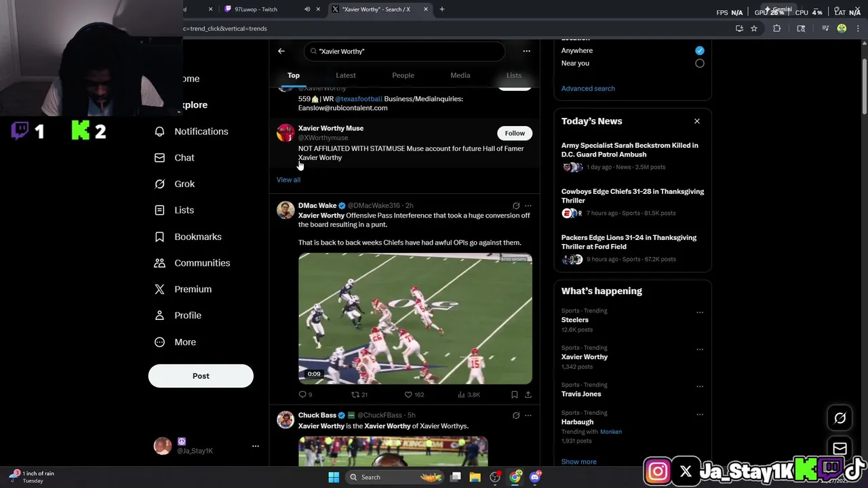Click Grok icon on Chuck Bass post

coord(516,415)
